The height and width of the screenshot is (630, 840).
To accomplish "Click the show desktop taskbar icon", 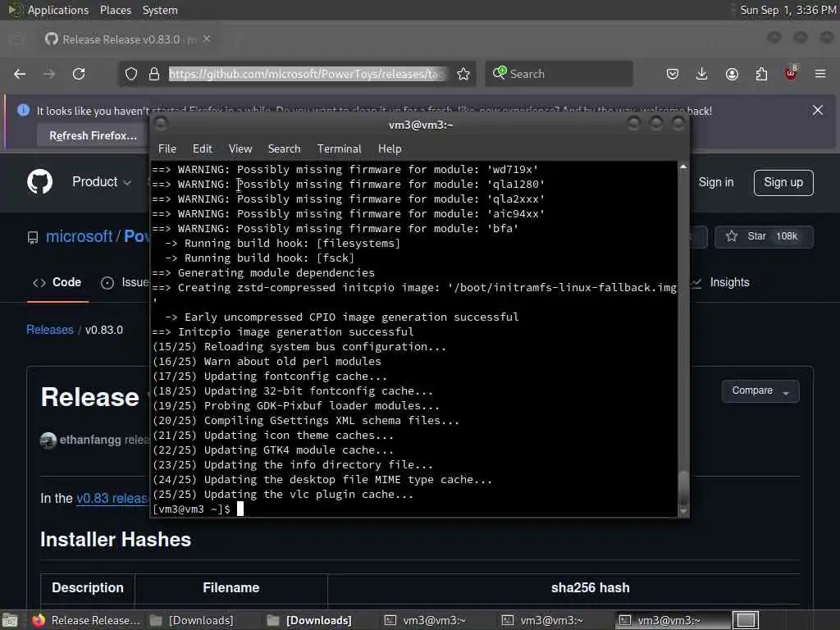I will pos(10,620).
